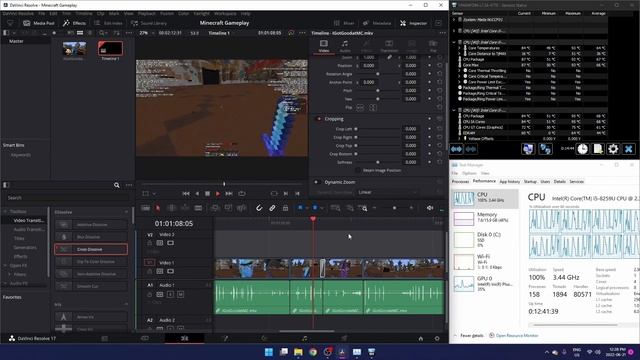Open Resource Monitor link in Task Manager
Screen dimensions: 640x360
[517, 336]
